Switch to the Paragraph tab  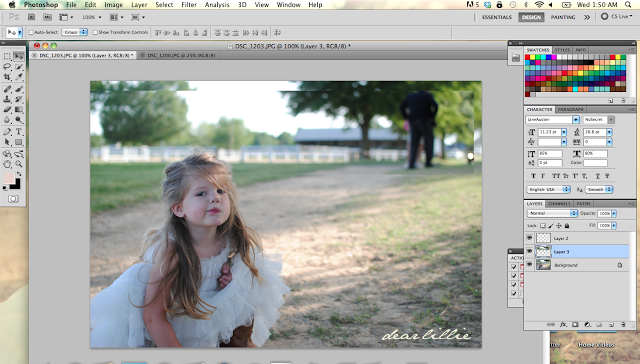[x=570, y=109]
